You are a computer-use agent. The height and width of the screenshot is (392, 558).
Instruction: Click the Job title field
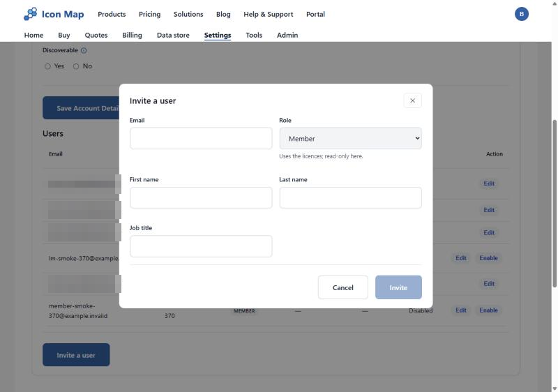click(x=201, y=246)
